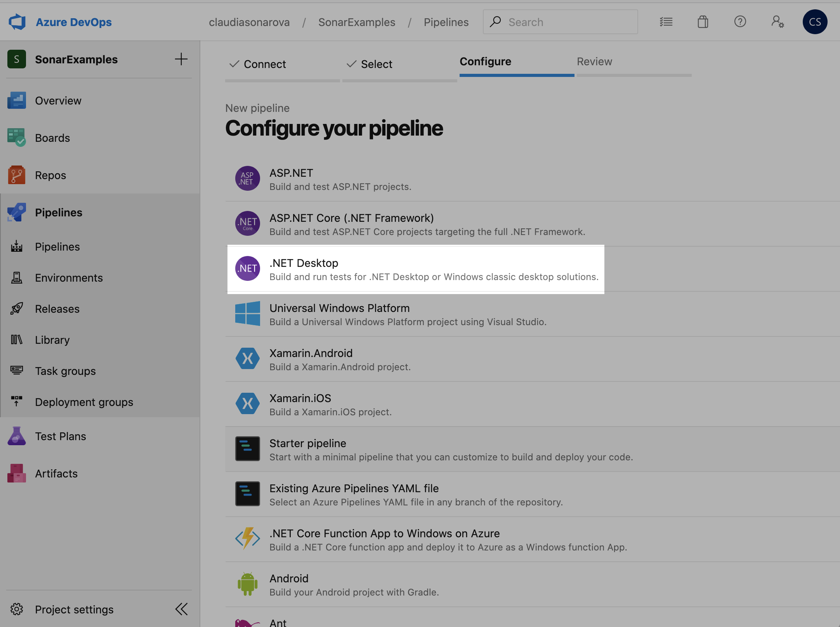
Task: Click the Existing YAML file code icon
Action: pyautogui.click(x=248, y=494)
